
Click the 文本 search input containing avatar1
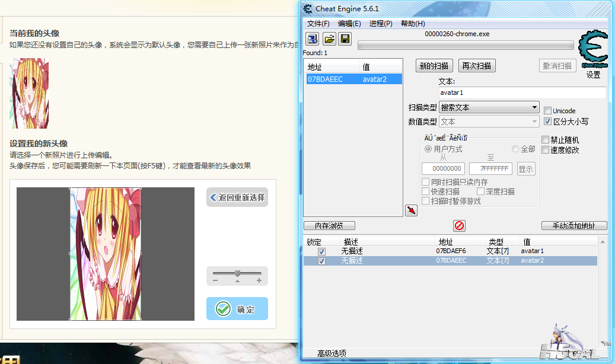coord(522,92)
